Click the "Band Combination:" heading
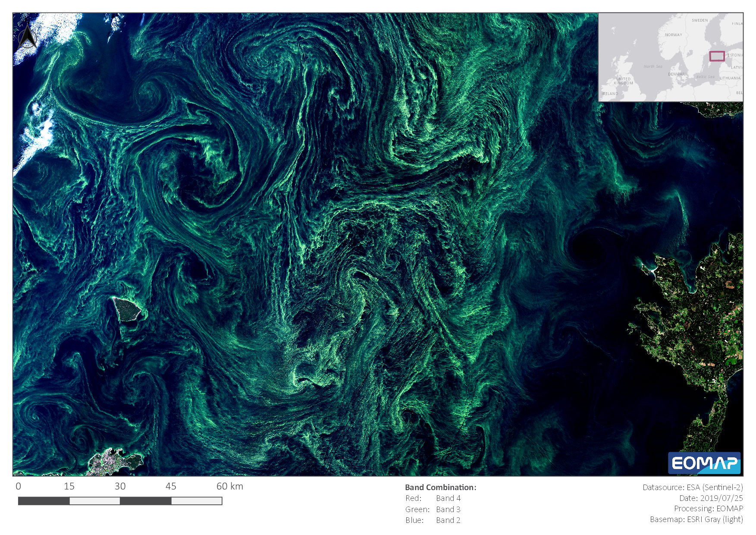The image size is (756, 535). 440,487
